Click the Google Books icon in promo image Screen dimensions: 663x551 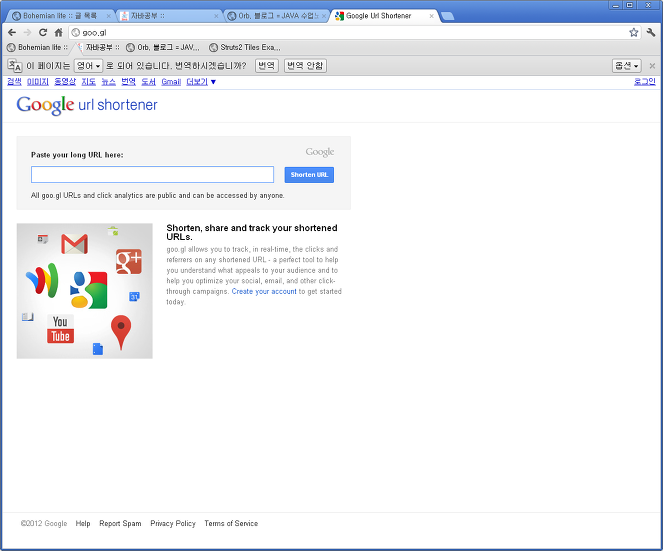click(27, 317)
